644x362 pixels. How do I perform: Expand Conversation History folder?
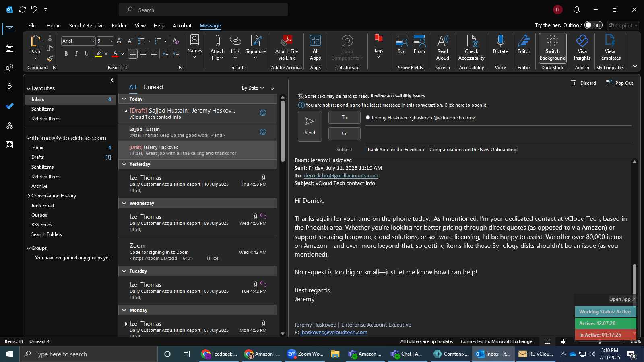29,196
